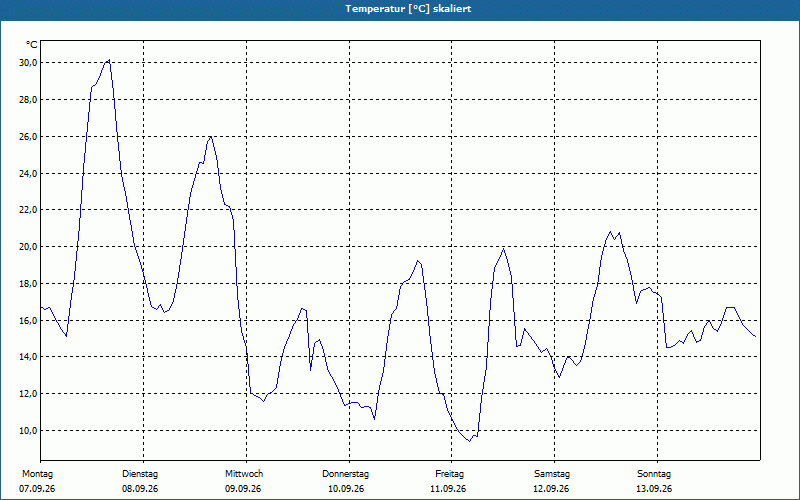The height and width of the screenshot is (500, 800).
Task: Click the Sonntag day label
Action: (654, 474)
